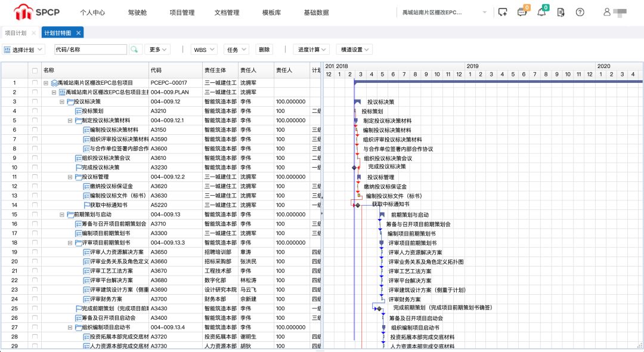Screen dimensions: 644x352
Task: Click task icon of 缴纳投议标保证金 row
Action: click(x=86, y=187)
